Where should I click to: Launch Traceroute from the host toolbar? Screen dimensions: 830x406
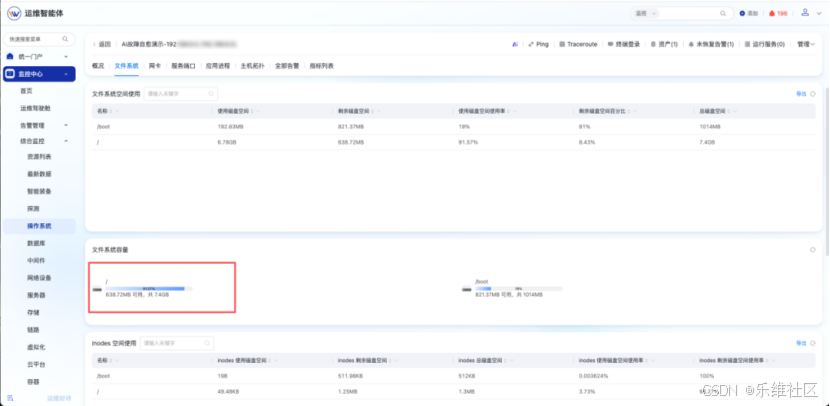pos(578,44)
